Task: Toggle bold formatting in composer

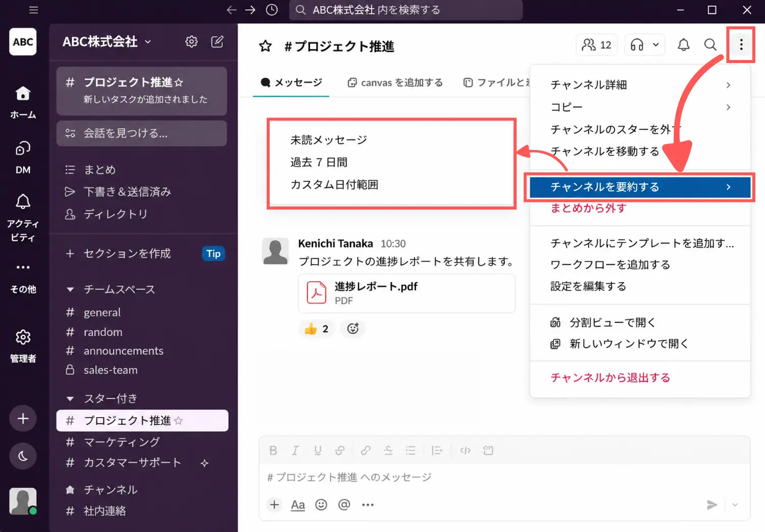Action: pos(273,450)
